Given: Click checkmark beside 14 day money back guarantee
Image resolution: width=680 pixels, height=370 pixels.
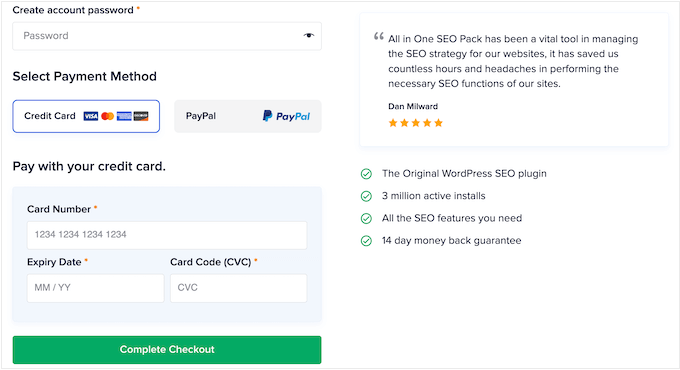Looking at the screenshot, I should [x=366, y=241].
